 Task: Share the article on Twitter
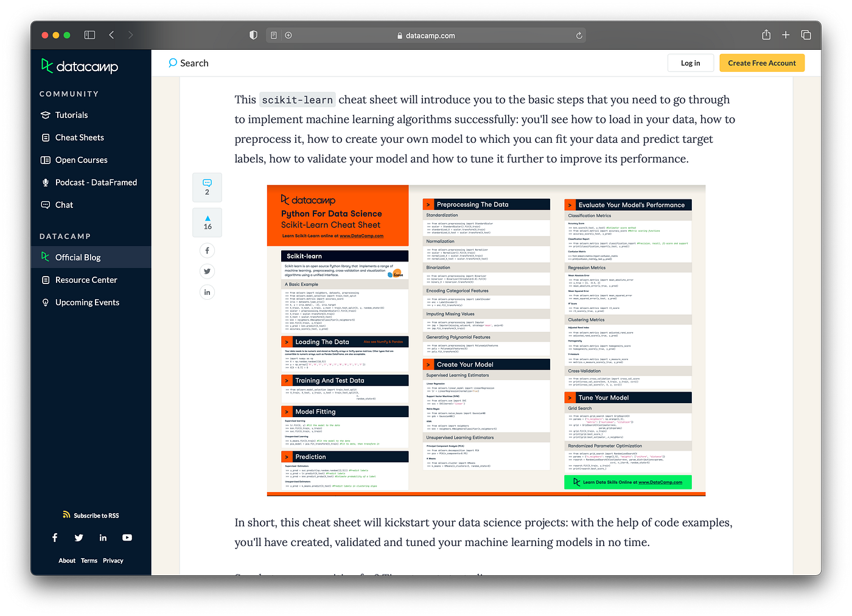pos(207,271)
